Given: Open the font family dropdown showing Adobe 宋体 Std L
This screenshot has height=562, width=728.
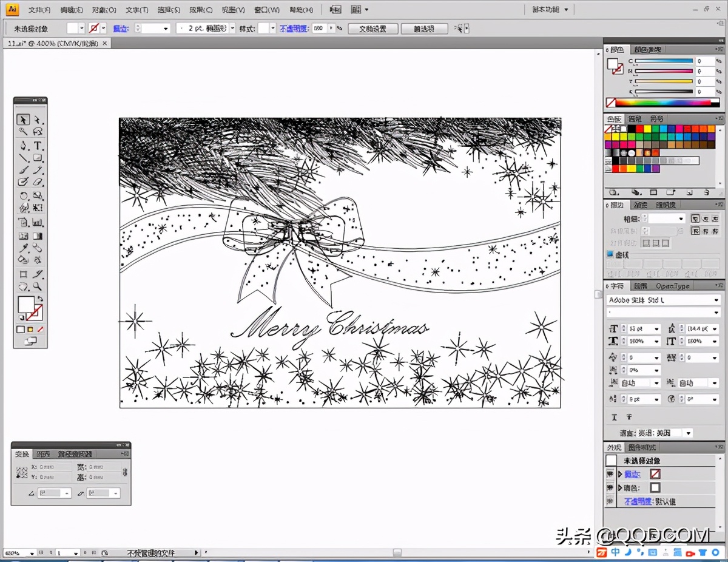Looking at the screenshot, I should click(716, 300).
